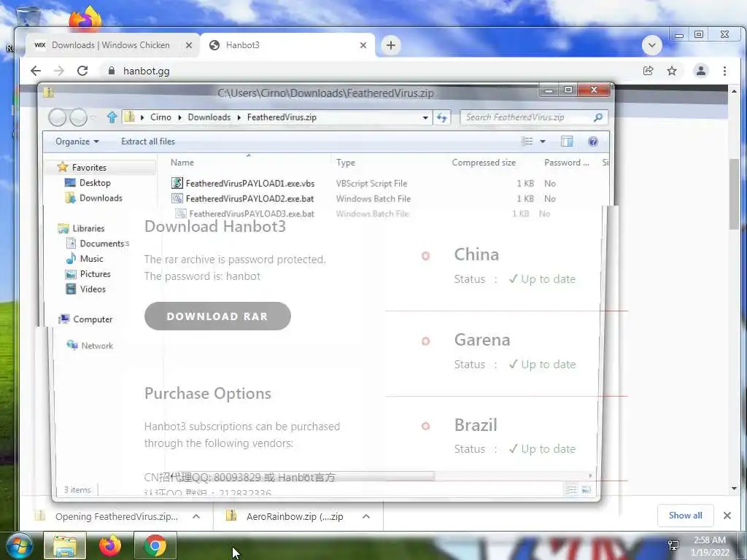Click Extract all files

[x=147, y=141]
